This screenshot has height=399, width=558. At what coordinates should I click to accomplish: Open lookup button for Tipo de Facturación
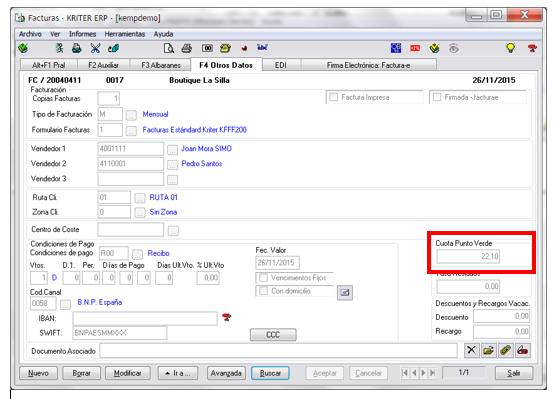[x=131, y=115]
